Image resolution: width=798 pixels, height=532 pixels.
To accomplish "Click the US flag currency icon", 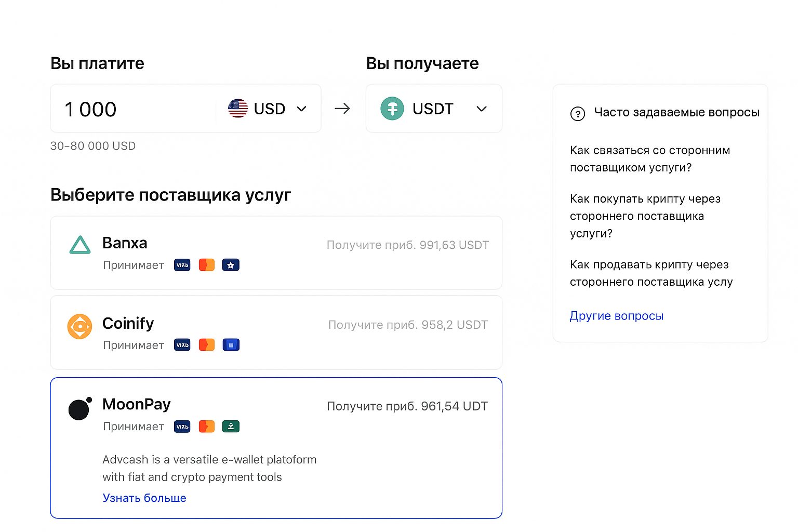I will (x=238, y=109).
